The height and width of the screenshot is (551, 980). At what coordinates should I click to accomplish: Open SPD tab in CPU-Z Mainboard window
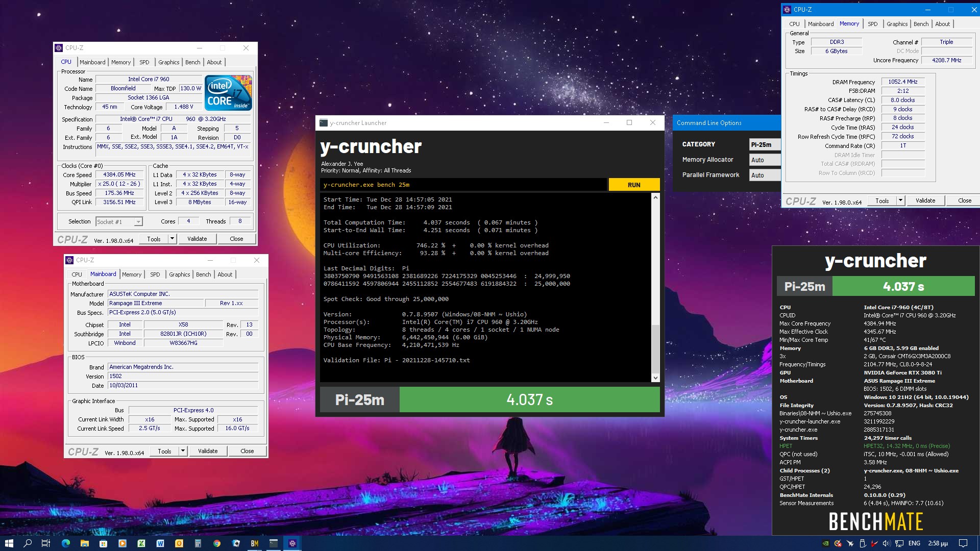pyautogui.click(x=155, y=274)
